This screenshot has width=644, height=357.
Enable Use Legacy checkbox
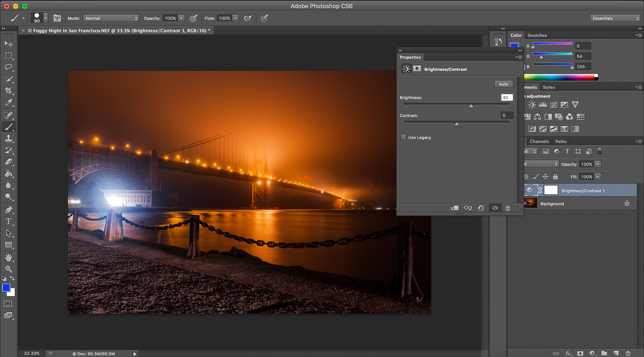click(403, 137)
